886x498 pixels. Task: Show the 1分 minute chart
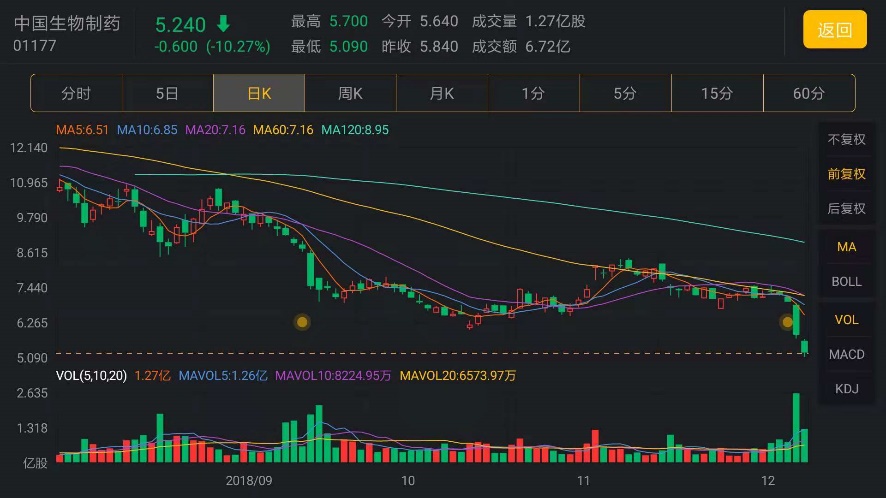533,93
